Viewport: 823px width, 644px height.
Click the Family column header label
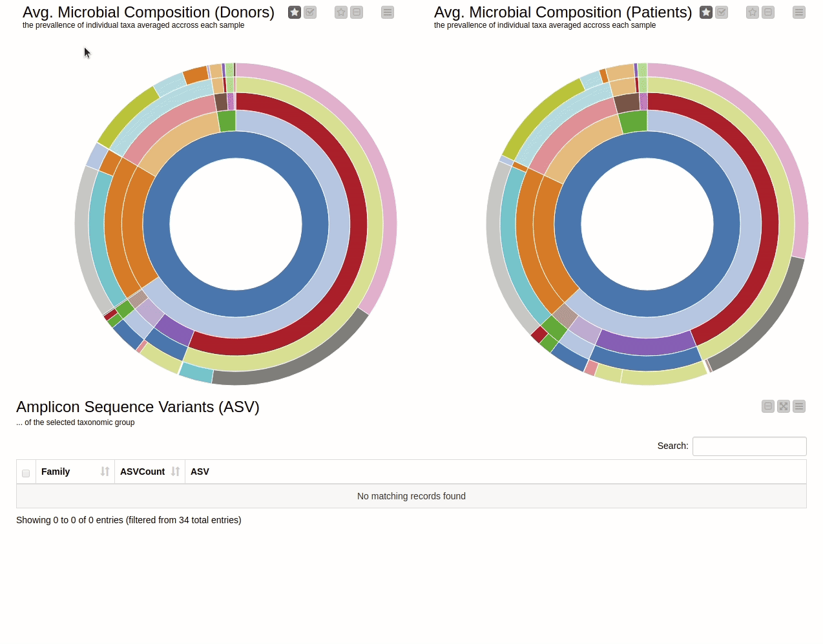pos(56,472)
